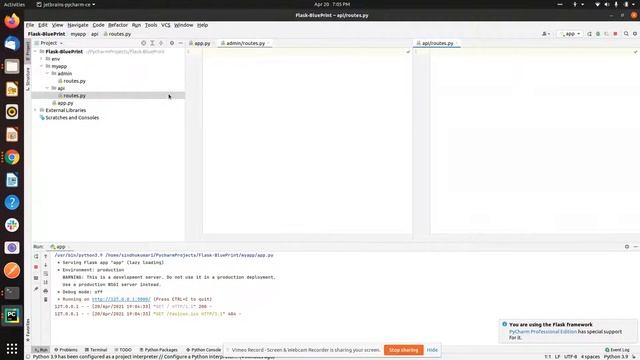
Task: Click Hide link in sharing notification
Action: [432, 350]
